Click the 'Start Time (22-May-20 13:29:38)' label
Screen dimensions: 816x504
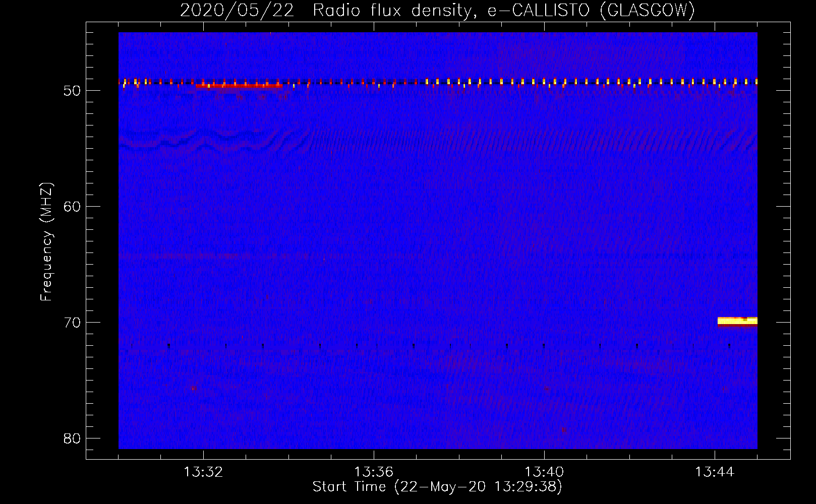pos(437,486)
